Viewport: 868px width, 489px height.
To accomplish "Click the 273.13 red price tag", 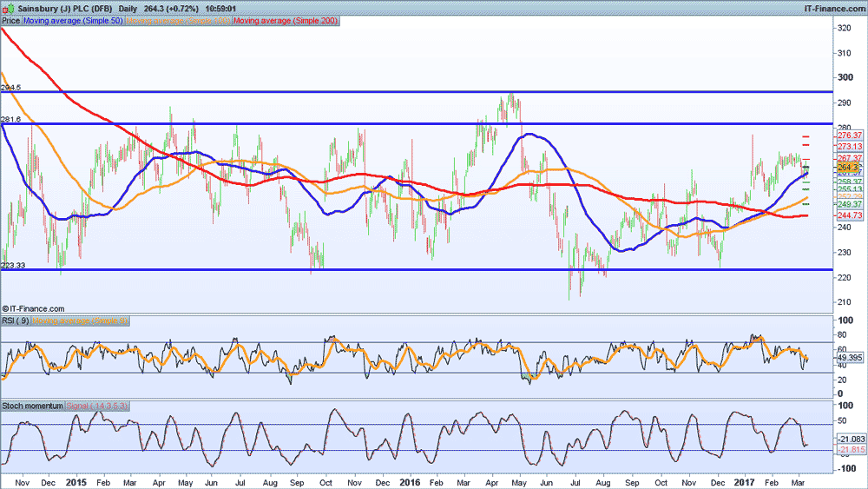I will (849, 147).
